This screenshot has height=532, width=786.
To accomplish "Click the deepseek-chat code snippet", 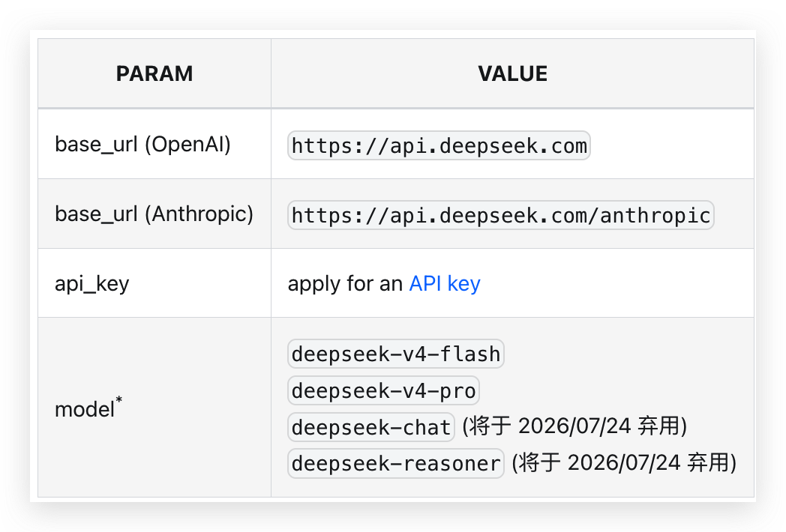I will pos(370,426).
